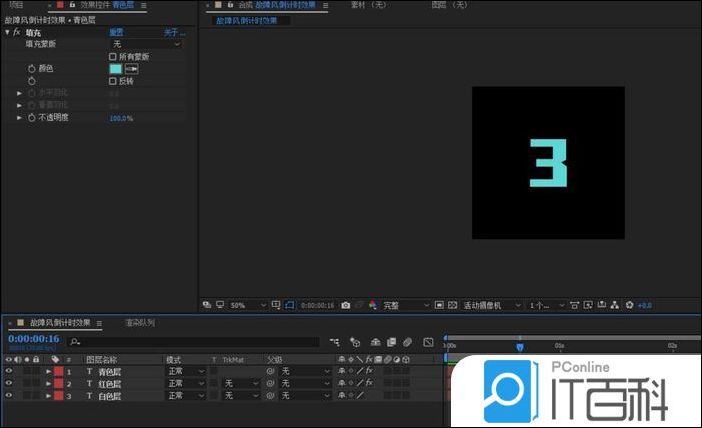Open the 50% zoom level dropdown

[246, 305]
